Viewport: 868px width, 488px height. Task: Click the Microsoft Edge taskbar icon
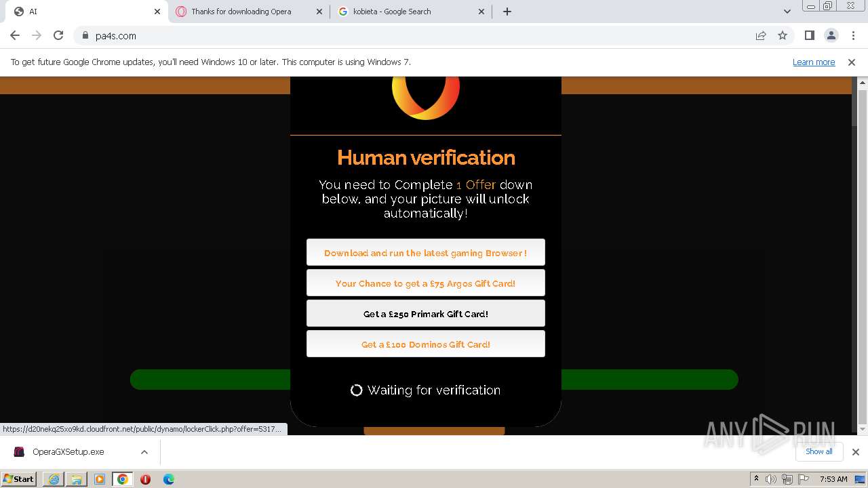click(168, 479)
